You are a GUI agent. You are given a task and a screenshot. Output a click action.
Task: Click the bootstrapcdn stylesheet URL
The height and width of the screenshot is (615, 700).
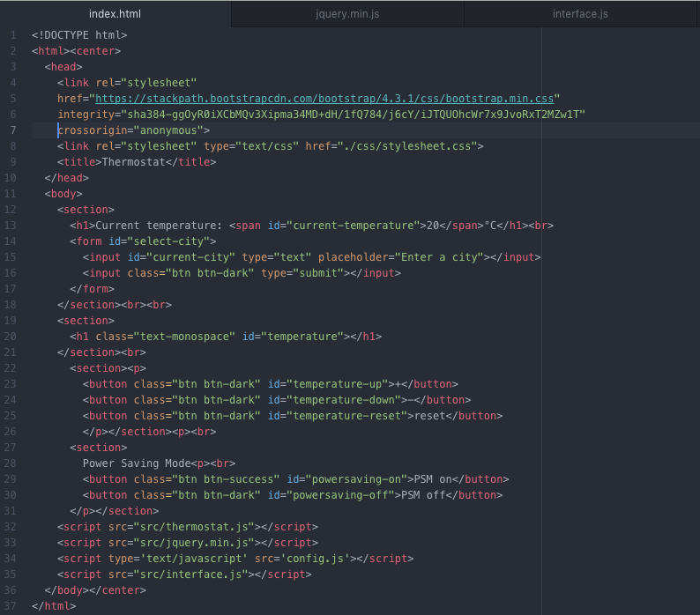click(x=324, y=99)
